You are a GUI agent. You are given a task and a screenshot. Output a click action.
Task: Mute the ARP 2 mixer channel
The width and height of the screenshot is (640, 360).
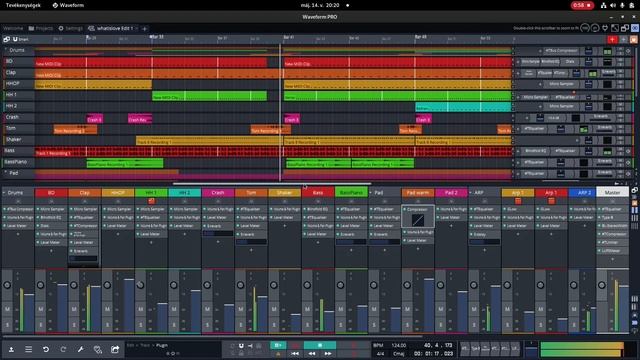(574, 309)
